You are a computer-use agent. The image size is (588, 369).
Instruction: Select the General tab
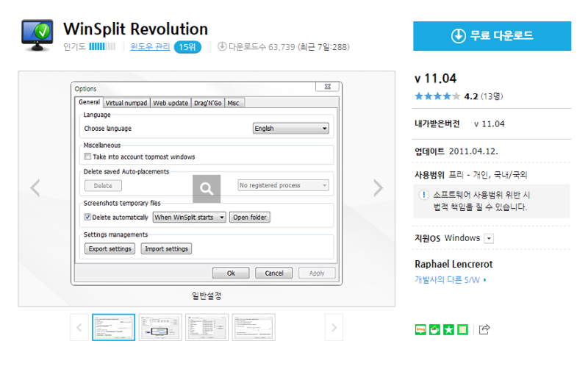(x=89, y=102)
